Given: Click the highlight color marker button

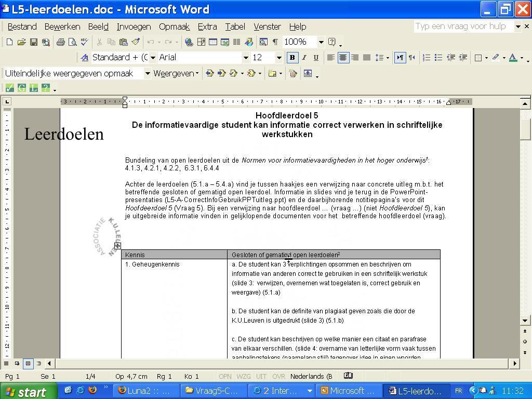Looking at the screenshot, I should tap(495, 58).
